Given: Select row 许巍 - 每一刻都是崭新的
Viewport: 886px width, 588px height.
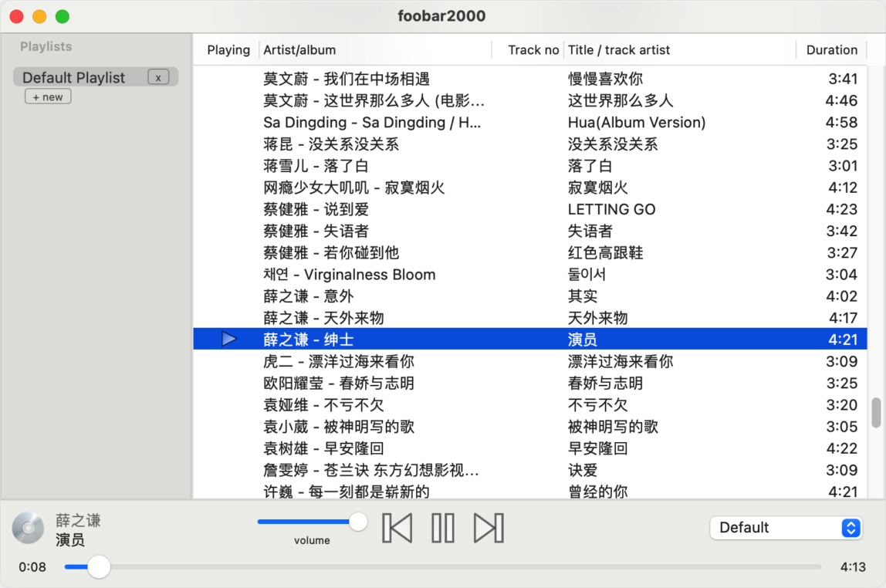Looking at the screenshot, I should tap(530, 491).
